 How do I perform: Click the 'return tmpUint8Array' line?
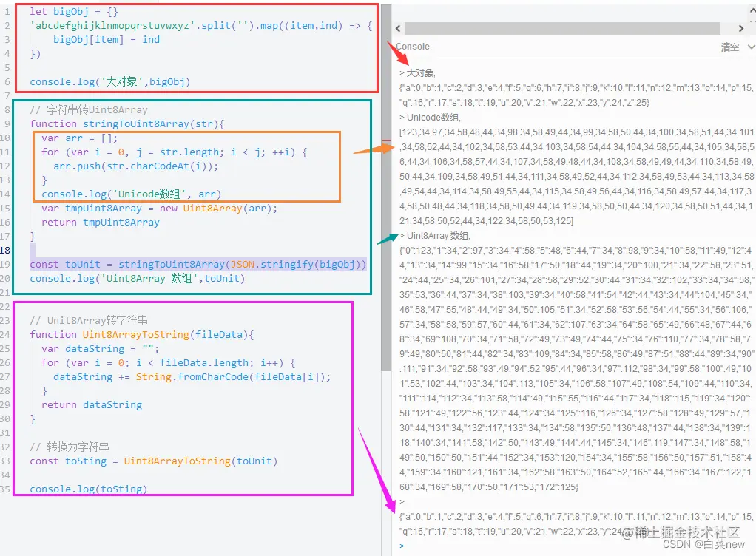click(x=101, y=222)
